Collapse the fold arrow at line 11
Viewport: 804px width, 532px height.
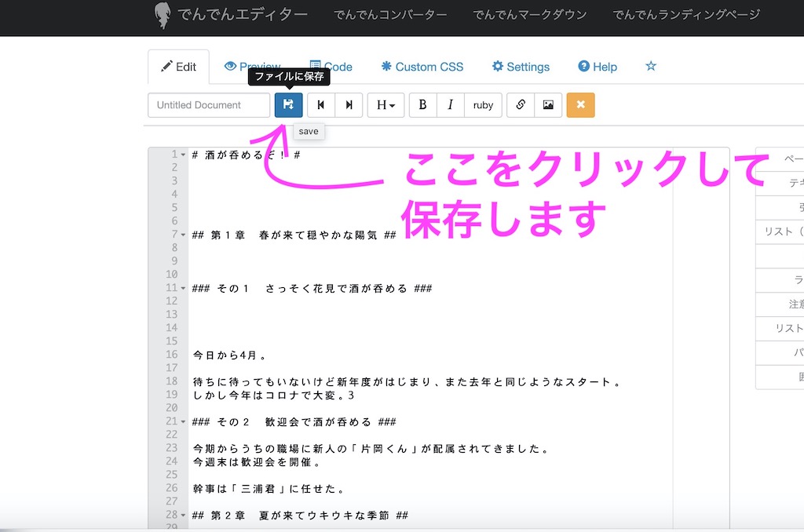[183, 288]
